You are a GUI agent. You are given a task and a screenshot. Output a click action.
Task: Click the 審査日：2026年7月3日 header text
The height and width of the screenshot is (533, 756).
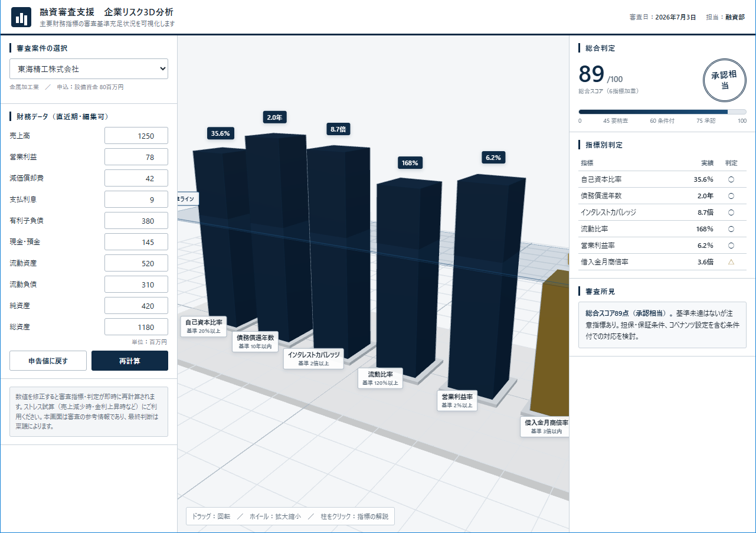[x=664, y=17]
